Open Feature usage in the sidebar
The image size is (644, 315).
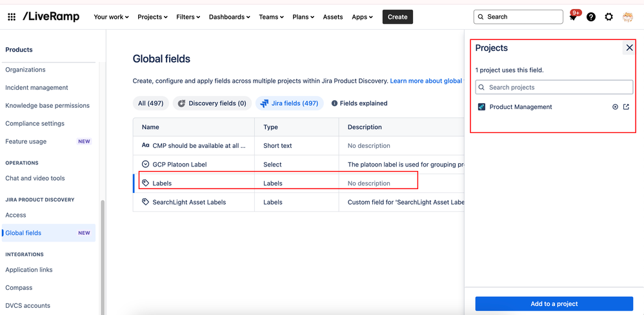coord(26,141)
